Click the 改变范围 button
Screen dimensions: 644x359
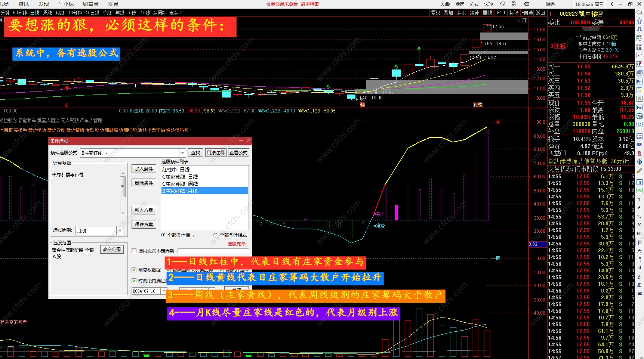point(112,250)
